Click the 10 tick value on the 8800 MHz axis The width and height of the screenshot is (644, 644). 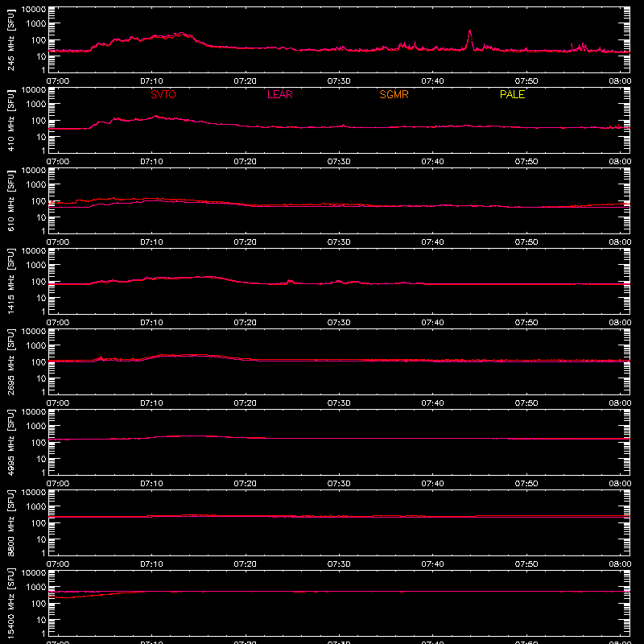41,539
